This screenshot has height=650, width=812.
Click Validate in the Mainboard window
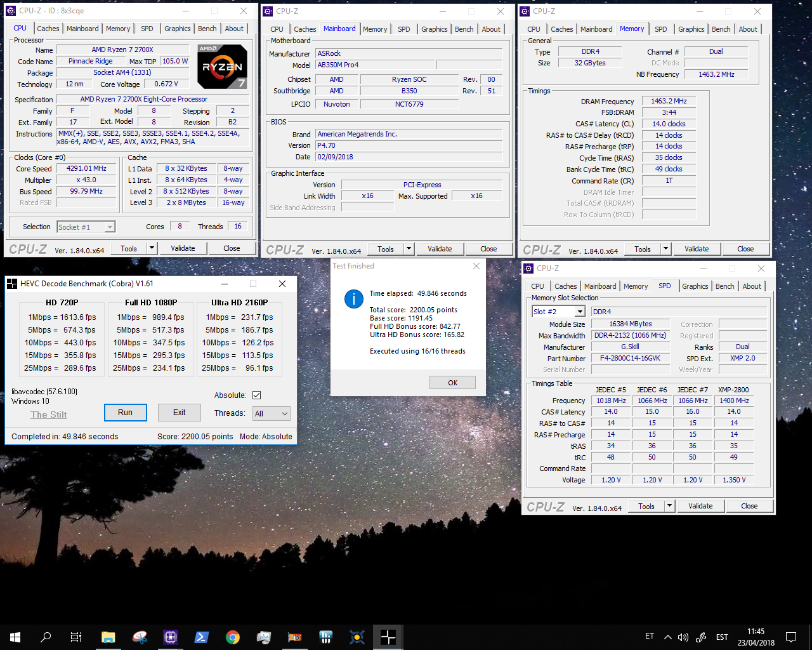[440, 249]
